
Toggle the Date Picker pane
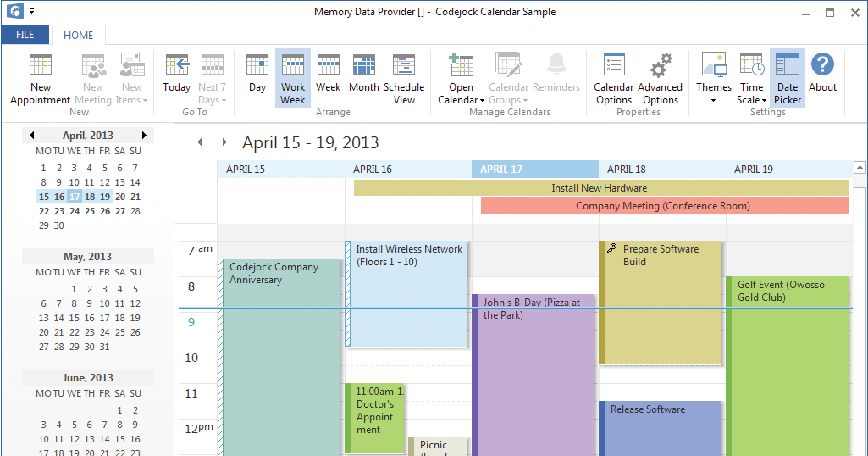(x=788, y=66)
